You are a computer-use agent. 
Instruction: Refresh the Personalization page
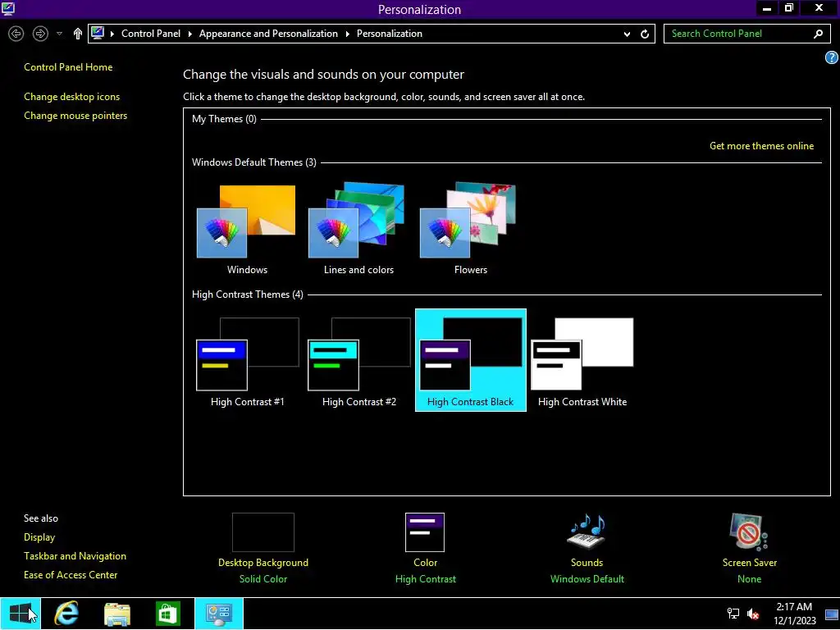(645, 34)
